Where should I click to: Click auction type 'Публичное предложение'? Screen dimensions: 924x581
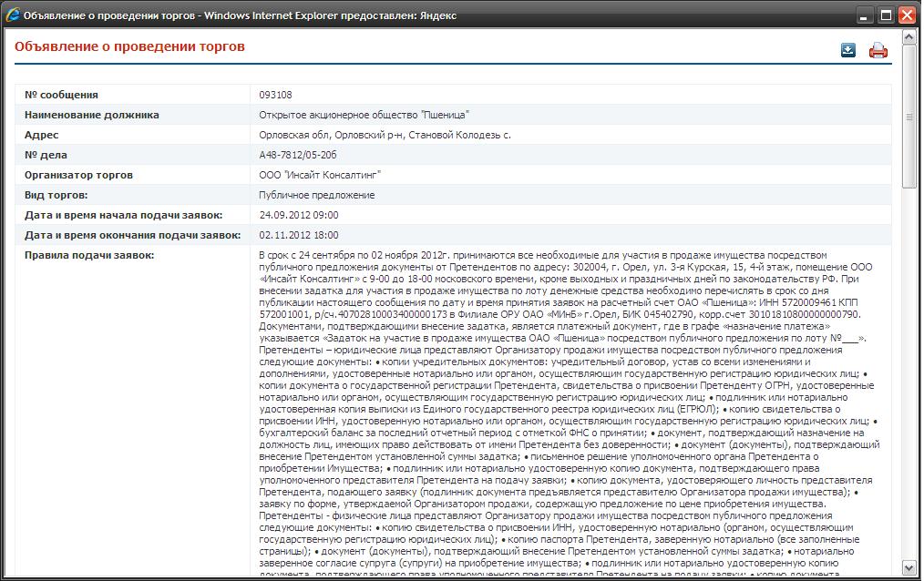pyautogui.click(x=316, y=195)
